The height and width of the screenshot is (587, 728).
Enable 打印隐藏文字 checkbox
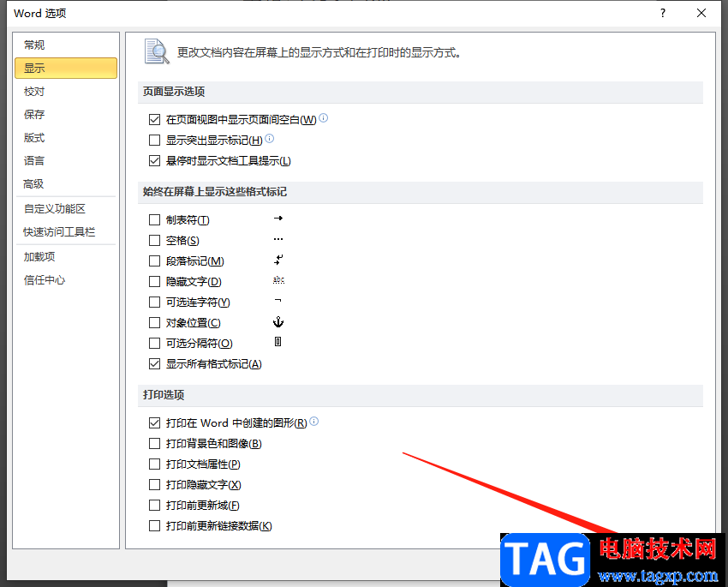(x=155, y=485)
